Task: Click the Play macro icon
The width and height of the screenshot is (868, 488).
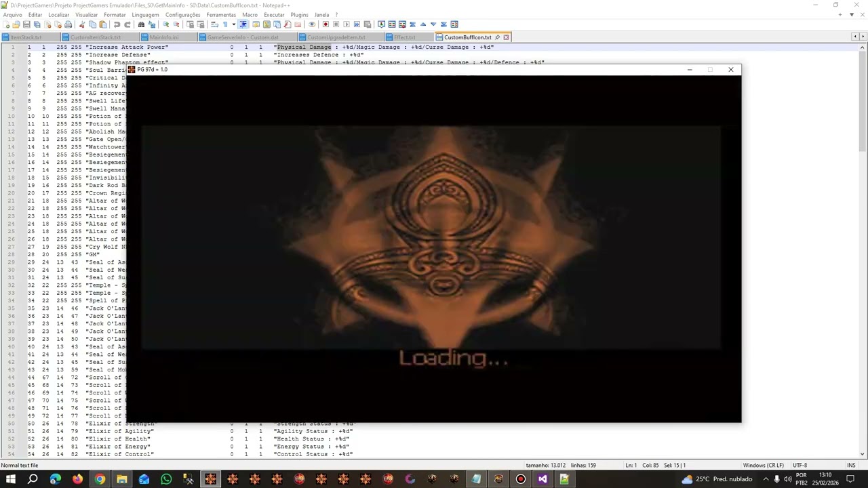Action: (347, 25)
